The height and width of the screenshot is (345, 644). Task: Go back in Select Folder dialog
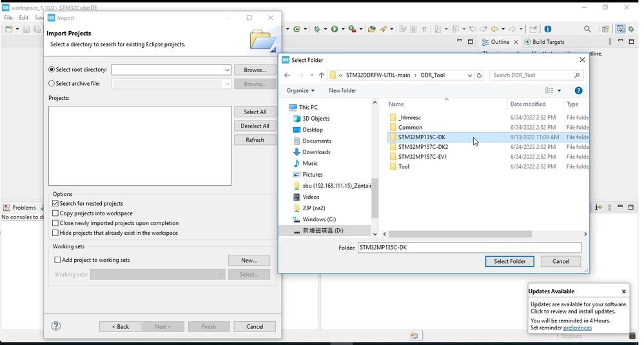[x=287, y=75]
